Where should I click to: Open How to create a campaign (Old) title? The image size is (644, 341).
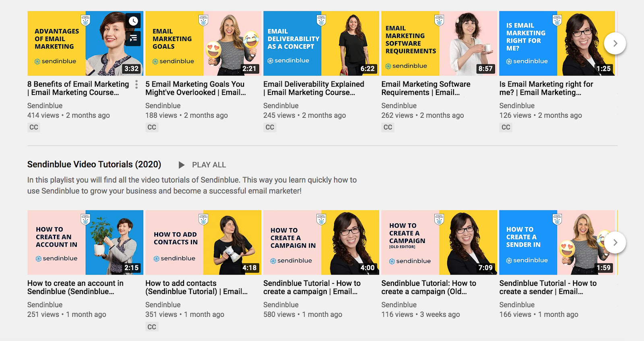(x=429, y=288)
